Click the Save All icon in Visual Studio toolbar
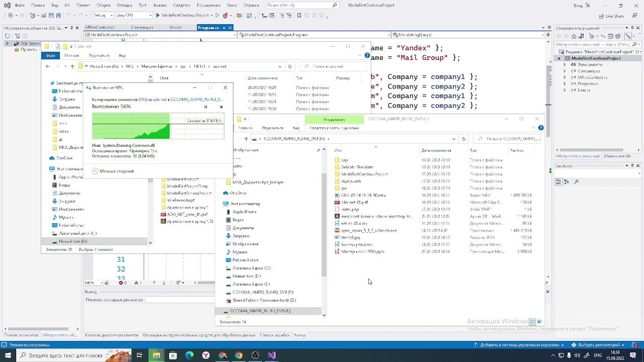644x362 pixels. [x=58, y=16]
